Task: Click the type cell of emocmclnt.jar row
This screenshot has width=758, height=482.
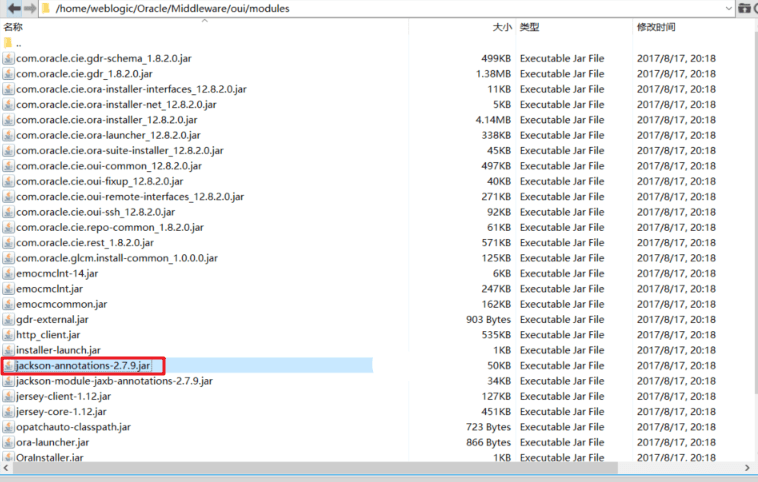Action: pos(562,289)
